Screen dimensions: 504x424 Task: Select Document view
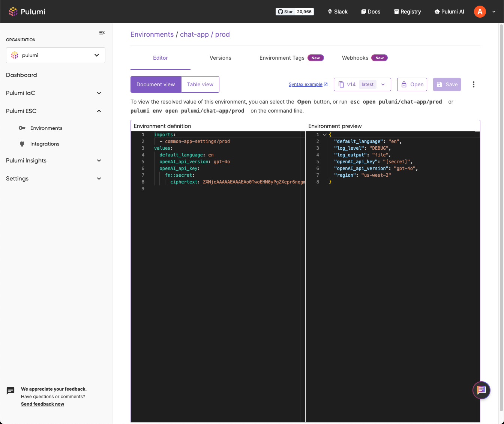tap(156, 84)
